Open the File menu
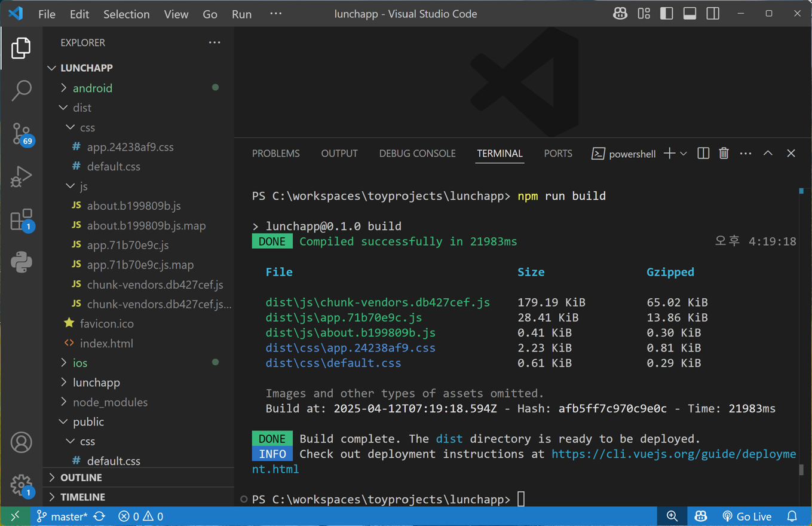The height and width of the screenshot is (526, 812). pyautogui.click(x=47, y=14)
